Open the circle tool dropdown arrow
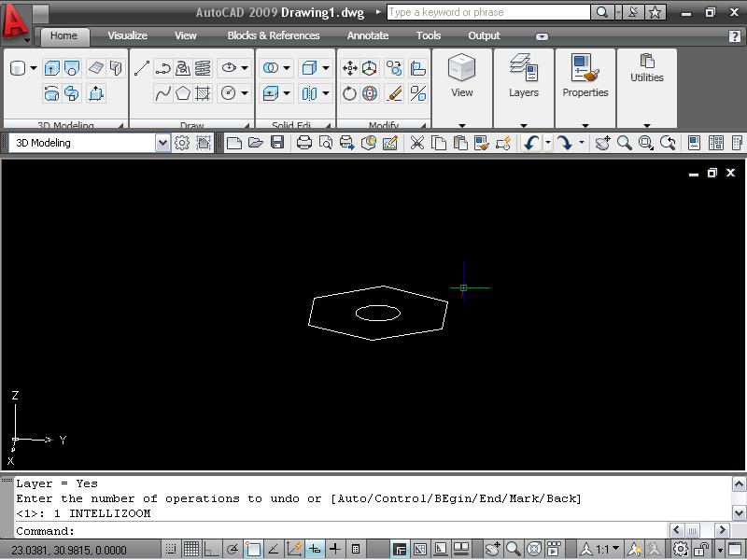This screenshot has height=560, width=747. pos(245,93)
